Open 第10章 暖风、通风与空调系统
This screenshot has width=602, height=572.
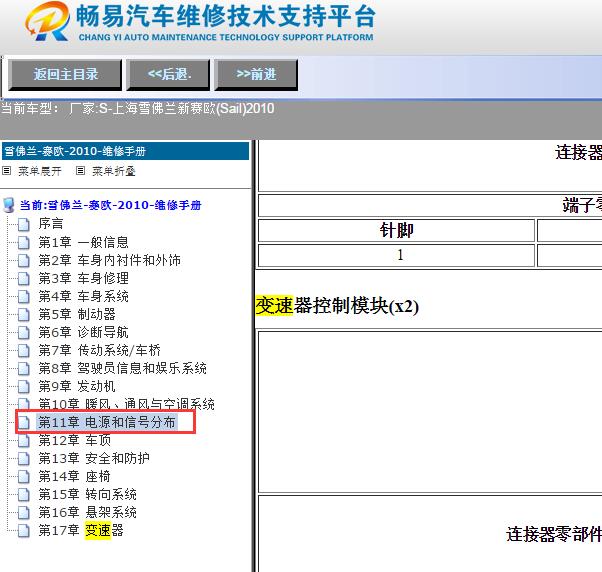click(x=126, y=404)
